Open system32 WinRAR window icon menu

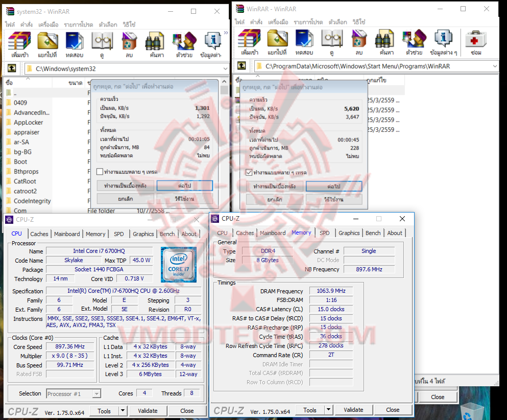pos(10,11)
